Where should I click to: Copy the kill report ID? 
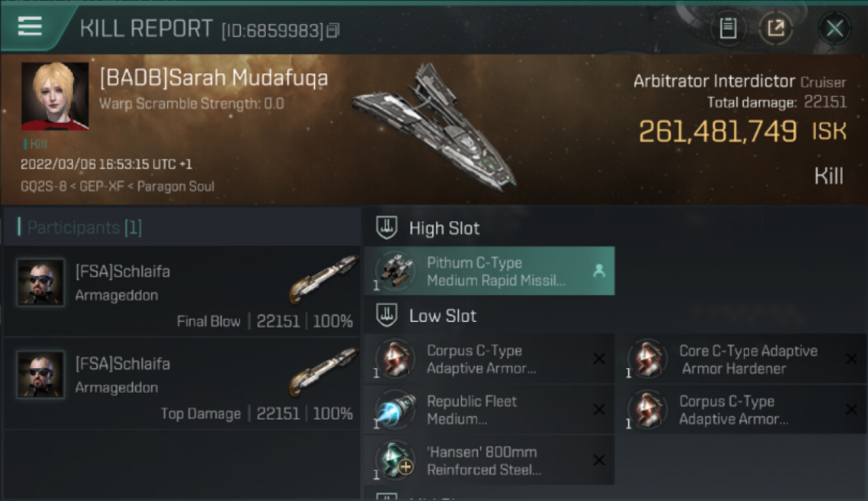333,30
